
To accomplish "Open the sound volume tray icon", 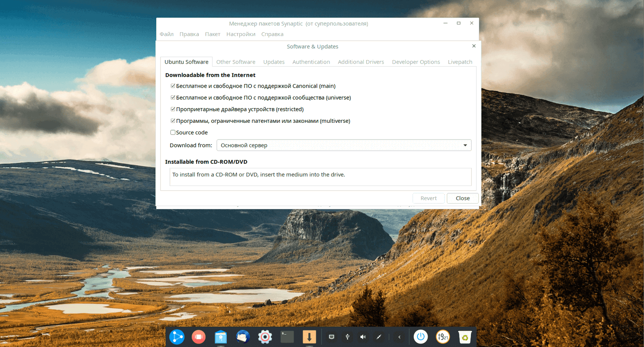I will 363,337.
